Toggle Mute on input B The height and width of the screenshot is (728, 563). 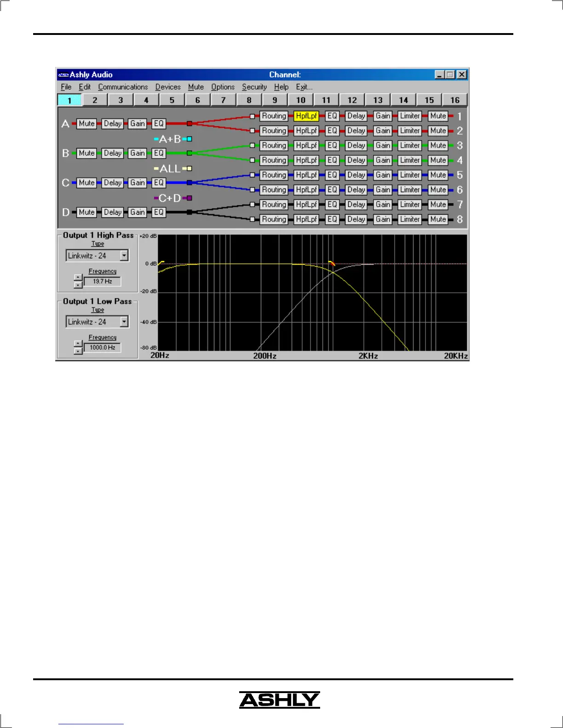[86, 153]
